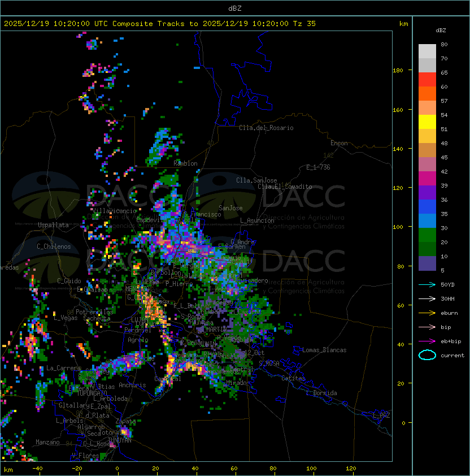Click the pink bip arrow legend icon
The height and width of the screenshot is (476, 470).
coord(427,327)
